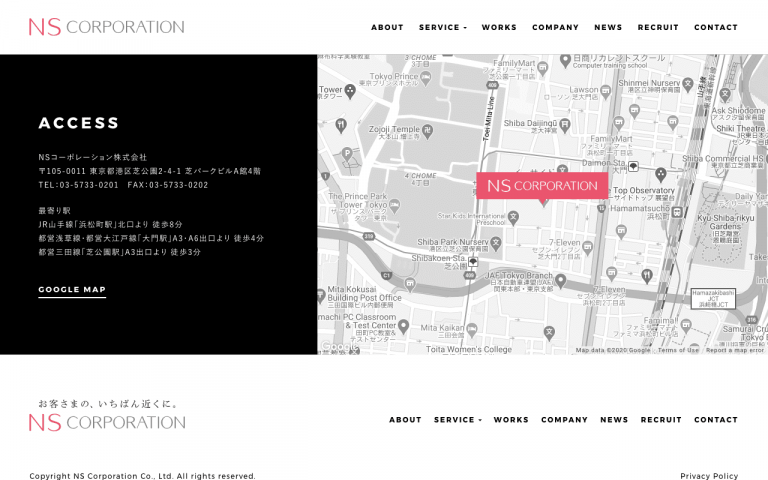Viewport: 768px width, 480px height.
Task: Select the Lawson store icon
Action: 605,91
